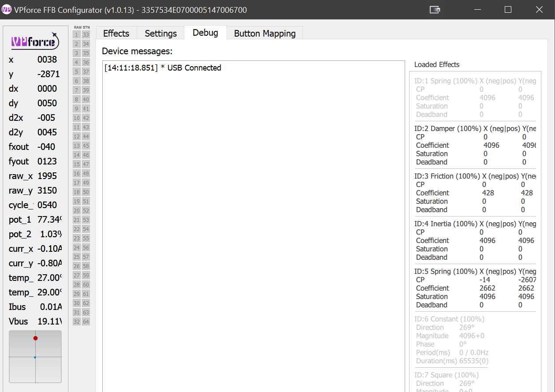Click button indicator 5

coord(77,71)
